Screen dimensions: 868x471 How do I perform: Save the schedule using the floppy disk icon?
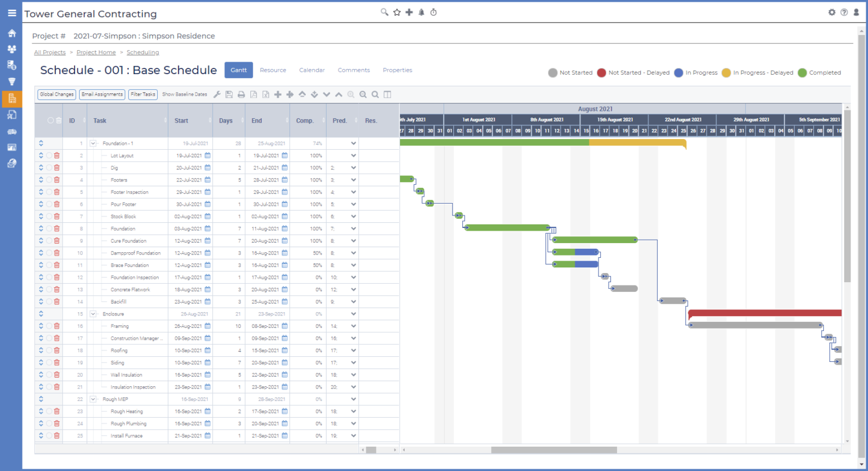click(229, 94)
